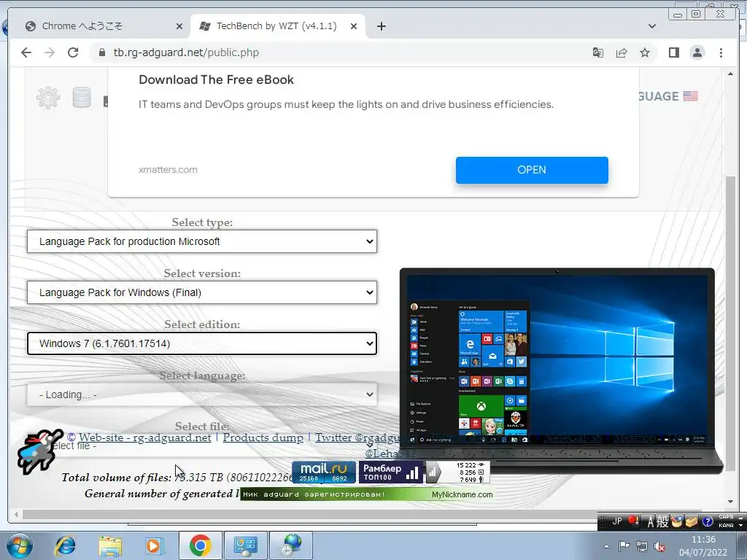Open Windows Media Player from taskbar
This screenshot has height=560, width=747.
(155, 545)
